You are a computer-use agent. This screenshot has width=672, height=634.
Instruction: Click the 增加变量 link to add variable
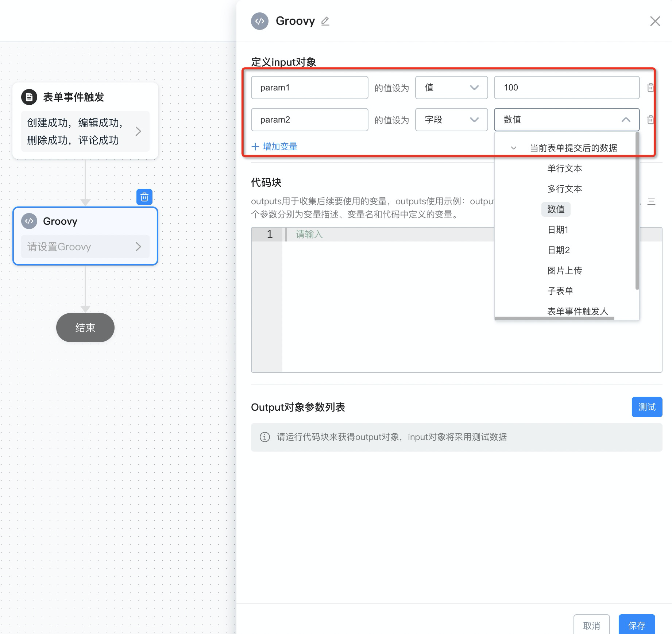pos(275,147)
